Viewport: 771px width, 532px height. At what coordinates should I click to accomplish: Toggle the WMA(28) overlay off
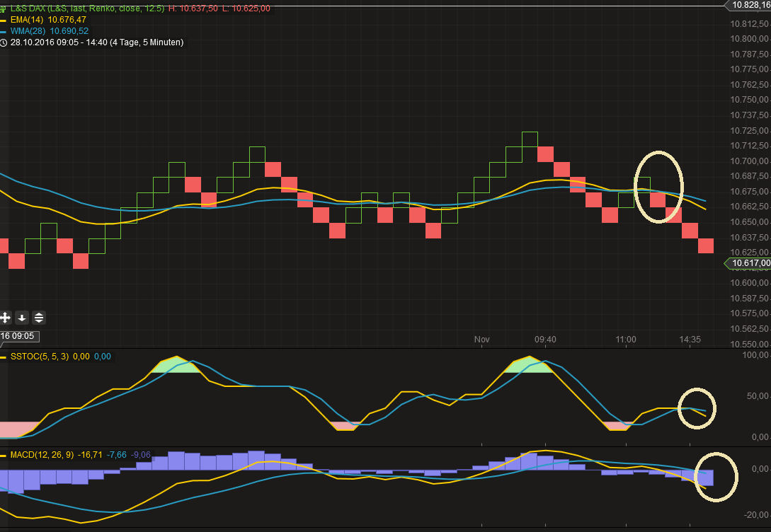pos(28,31)
